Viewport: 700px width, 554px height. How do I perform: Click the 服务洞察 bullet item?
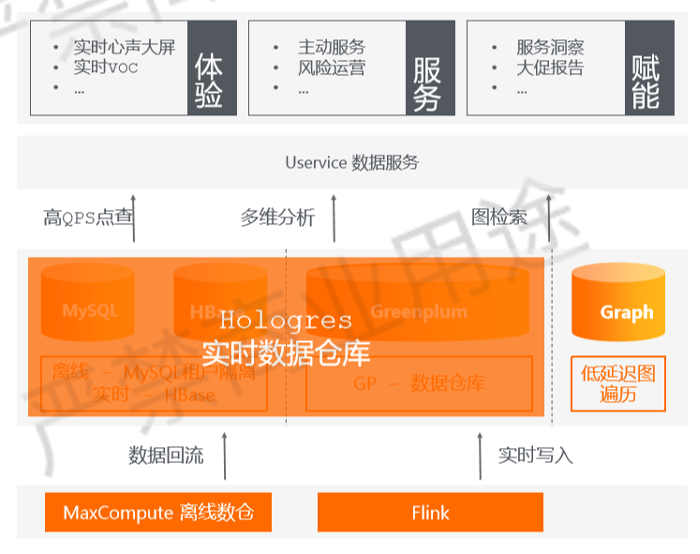pos(550,47)
